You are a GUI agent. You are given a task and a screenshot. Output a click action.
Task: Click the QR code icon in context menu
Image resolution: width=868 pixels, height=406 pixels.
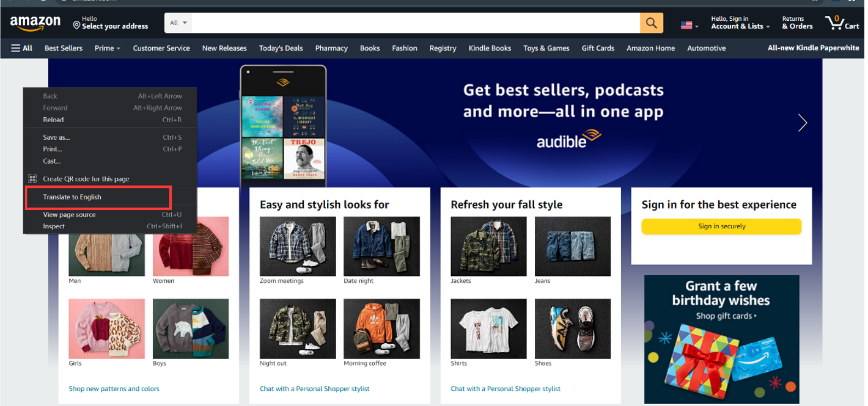point(33,179)
